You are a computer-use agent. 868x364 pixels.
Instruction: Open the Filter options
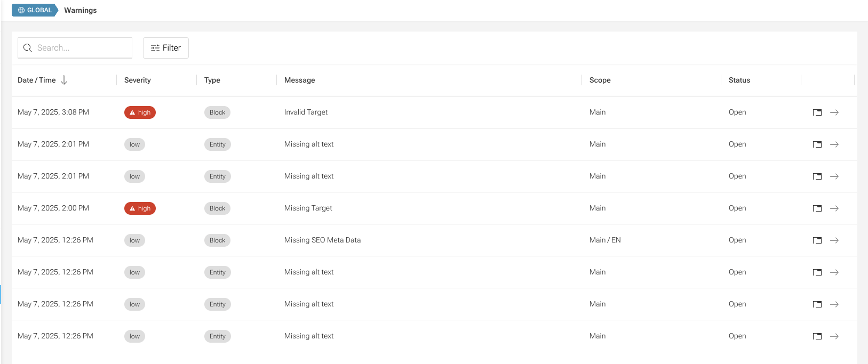pyautogui.click(x=166, y=48)
